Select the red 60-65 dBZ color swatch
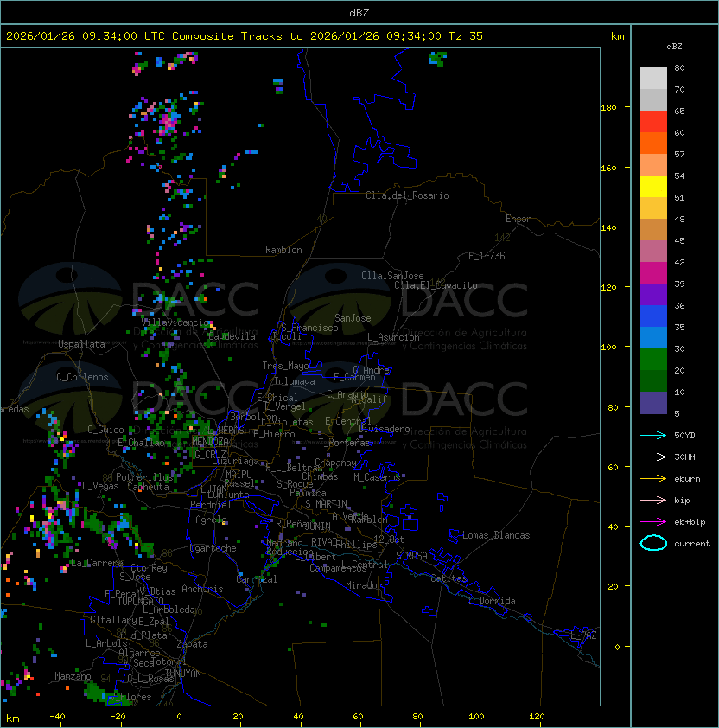The image size is (719, 728). click(653, 122)
